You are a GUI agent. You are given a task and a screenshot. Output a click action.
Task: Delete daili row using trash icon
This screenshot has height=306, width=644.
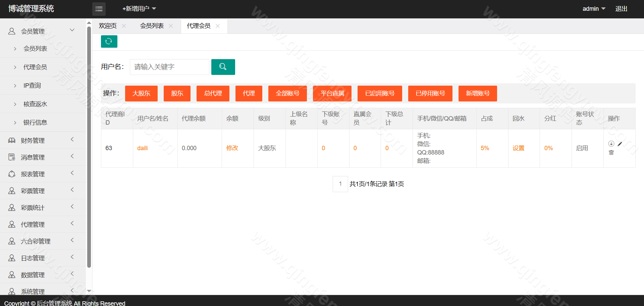[611, 152]
